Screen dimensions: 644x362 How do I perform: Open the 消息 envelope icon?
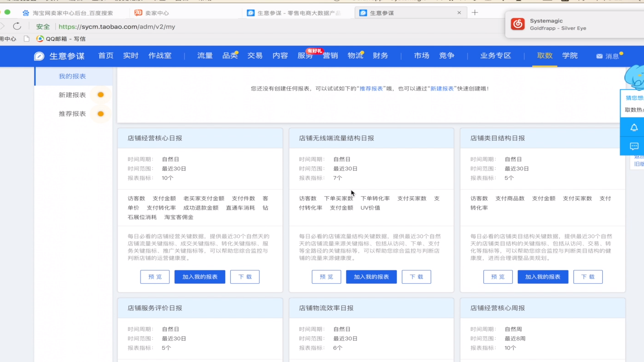pyautogui.click(x=599, y=56)
